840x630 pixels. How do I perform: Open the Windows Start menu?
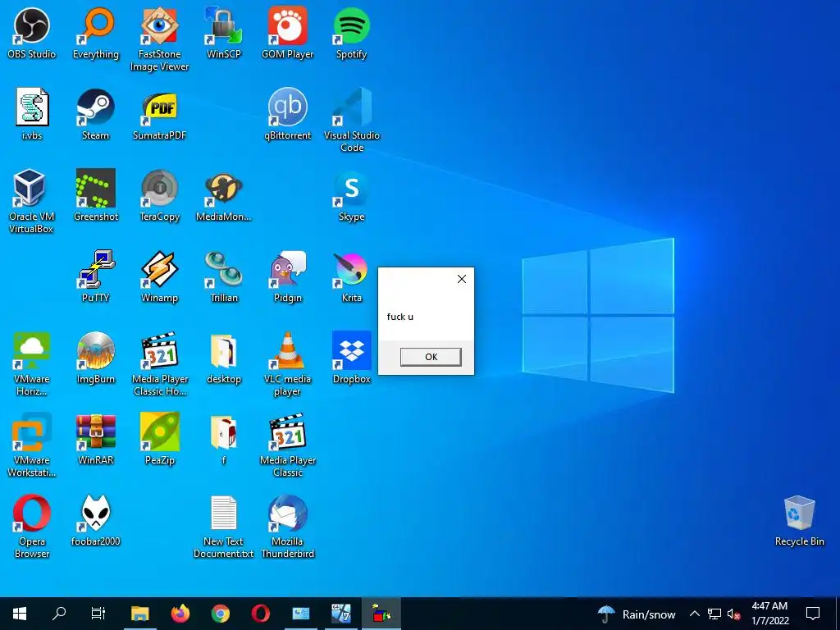[x=20, y=614]
